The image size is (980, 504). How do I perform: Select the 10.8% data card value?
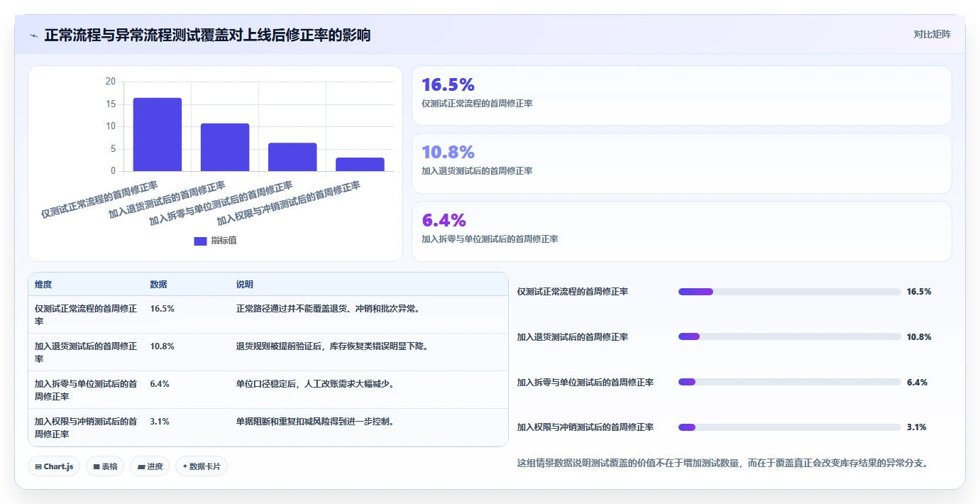tap(448, 153)
